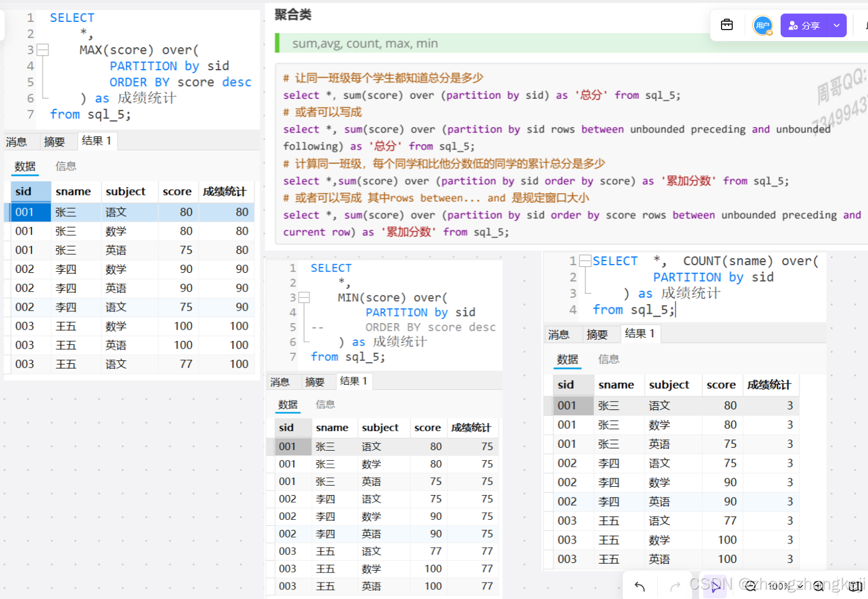The image size is (868, 599).
Task: Select highlighted 001 cell in MAX results
Action: pos(31,212)
